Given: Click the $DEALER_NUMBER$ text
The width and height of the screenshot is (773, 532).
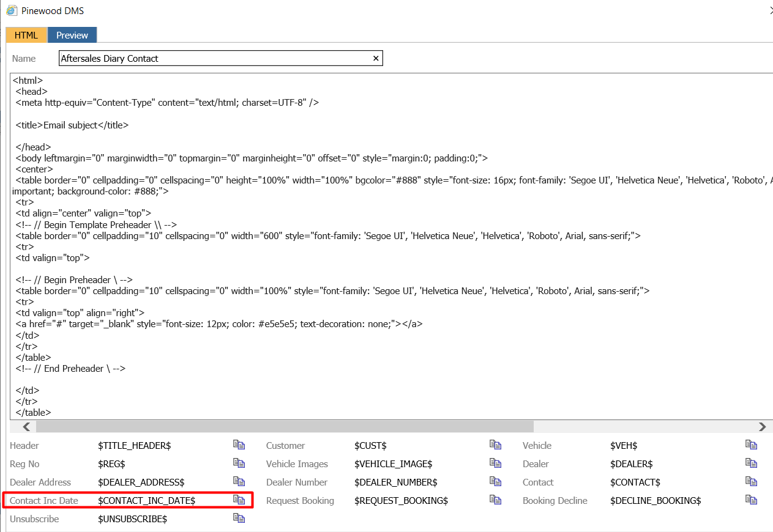Looking at the screenshot, I should pos(395,482).
